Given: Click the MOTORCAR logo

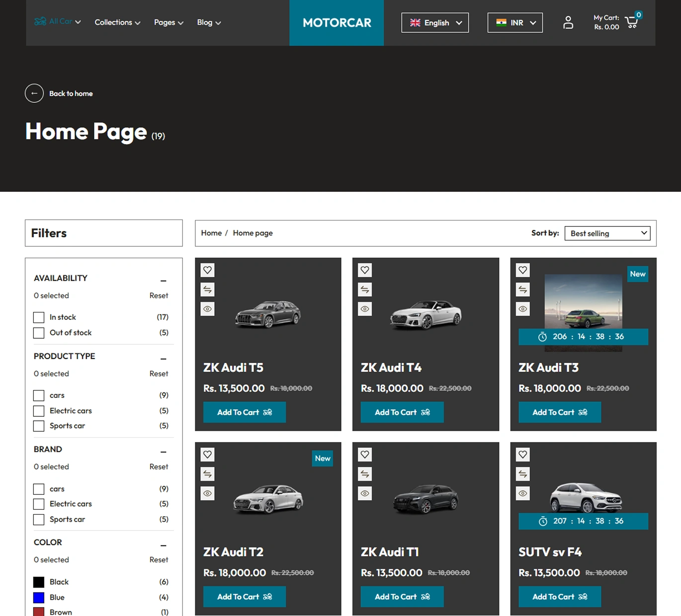Looking at the screenshot, I should tap(337, 23).
